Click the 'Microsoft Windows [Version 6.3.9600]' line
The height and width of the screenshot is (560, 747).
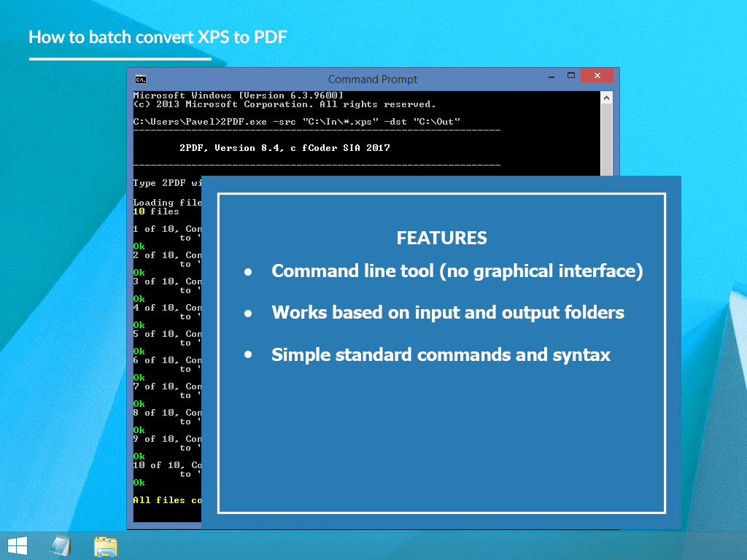[x=239, y=96]
